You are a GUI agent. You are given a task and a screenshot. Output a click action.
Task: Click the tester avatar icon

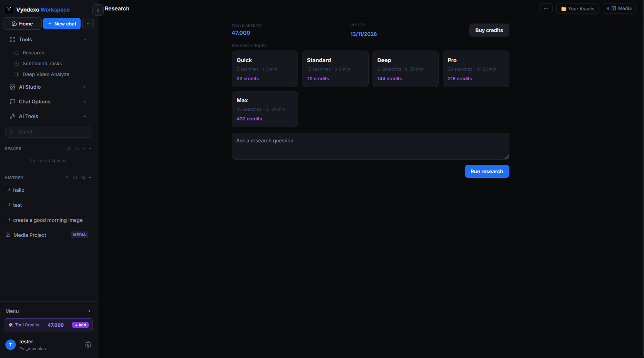(11, 345)
